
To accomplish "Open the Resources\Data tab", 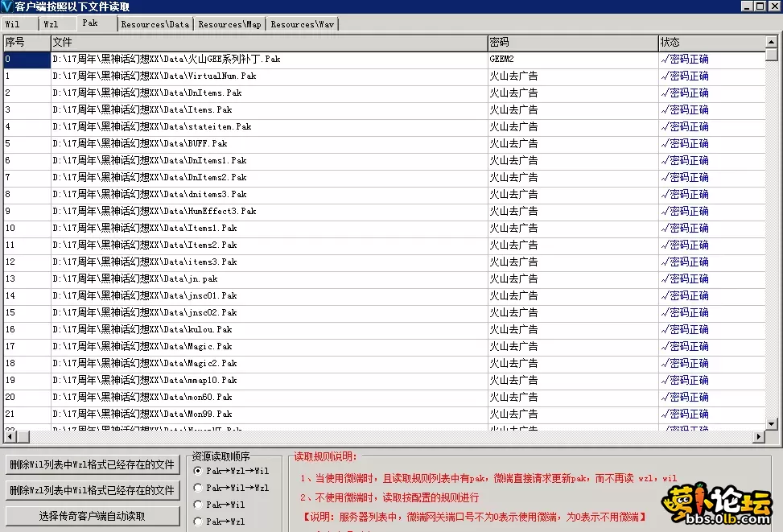I will tap(155, 24).
